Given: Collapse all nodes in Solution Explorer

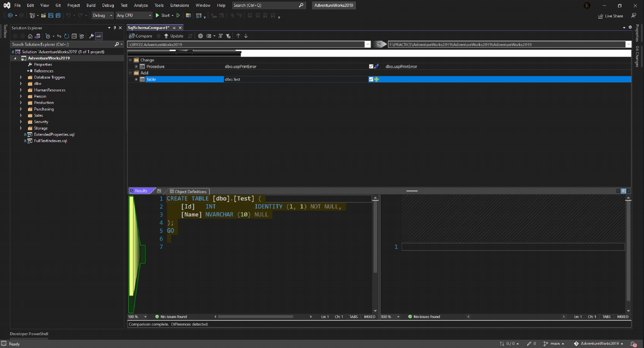Looking at the screenshot, I should click(74, 36).
